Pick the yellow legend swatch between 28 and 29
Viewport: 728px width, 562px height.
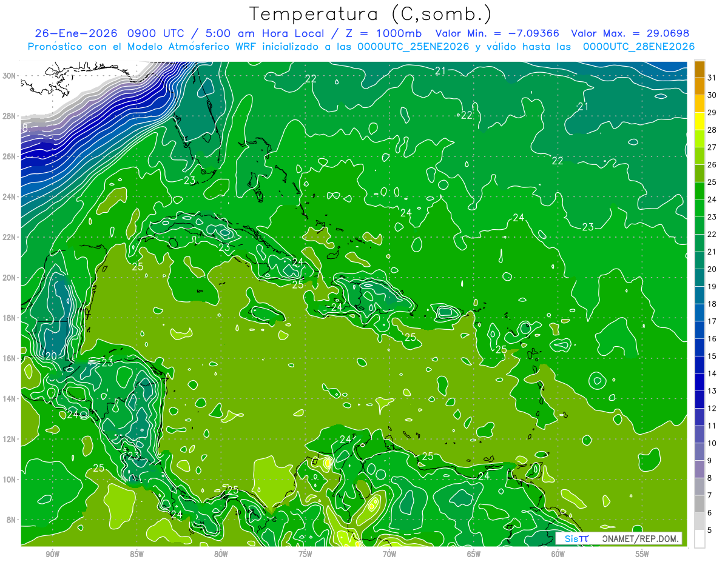tap(699, 121)
